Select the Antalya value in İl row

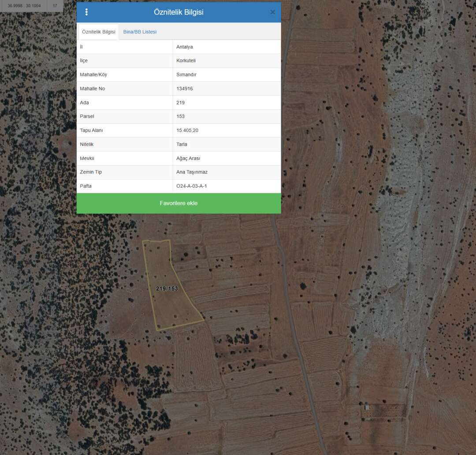(x=185, y=47)
